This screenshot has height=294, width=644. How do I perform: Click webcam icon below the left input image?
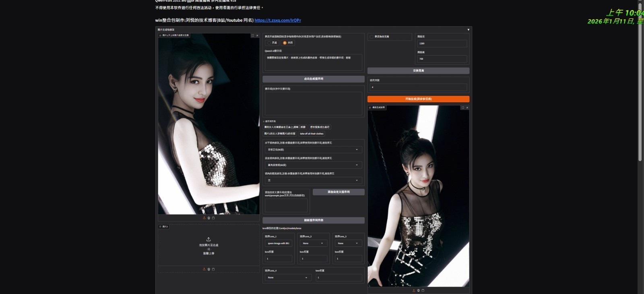coord(209,218)
